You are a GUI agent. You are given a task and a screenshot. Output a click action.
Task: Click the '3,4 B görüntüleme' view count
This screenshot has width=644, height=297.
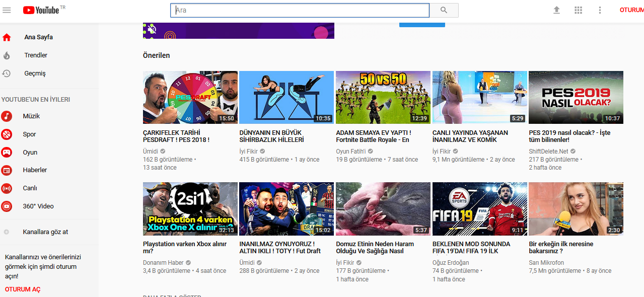click(167, 271)
